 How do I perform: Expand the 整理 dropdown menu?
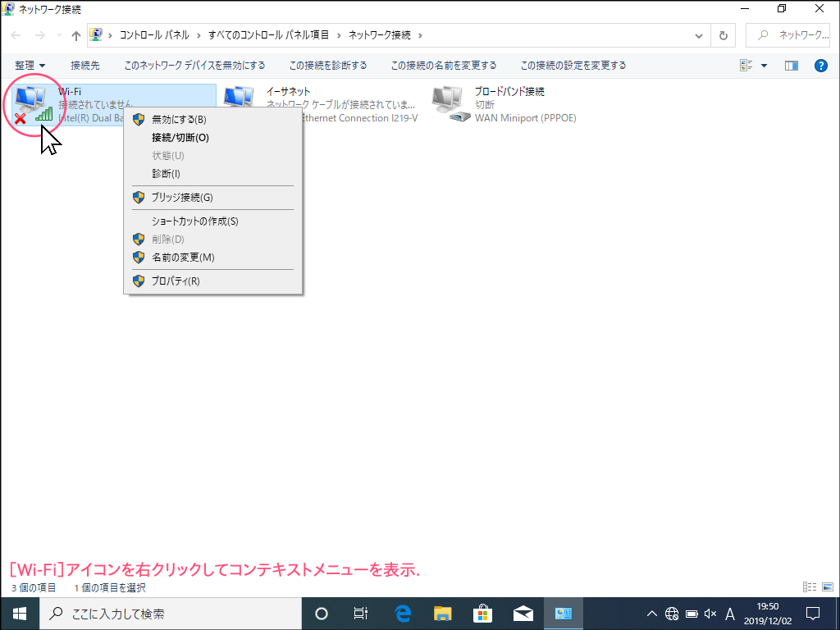[30, 66]
